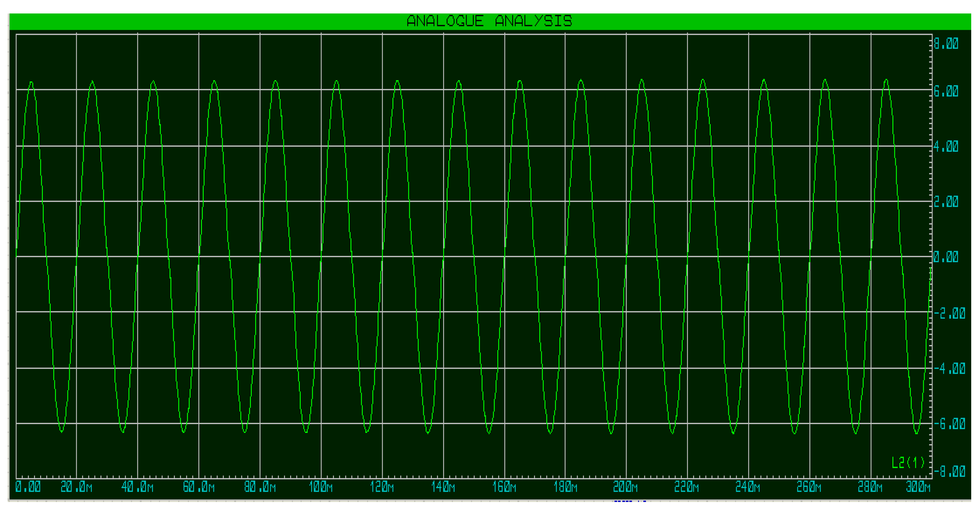Click the 0.00 voltage axis label on right
Image resolution: width=980 pixels, height=514 pixels.
pyautogui.click(x=946, y=257)
